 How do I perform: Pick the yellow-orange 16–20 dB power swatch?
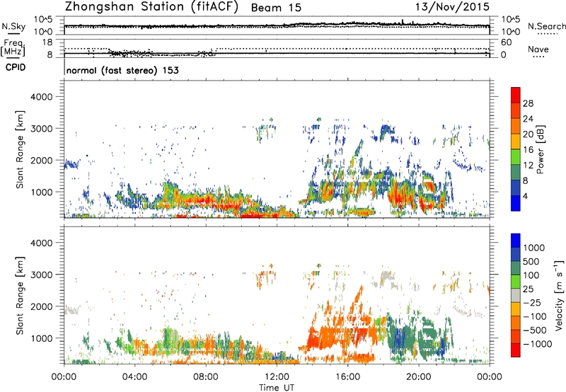click(516, 142)
